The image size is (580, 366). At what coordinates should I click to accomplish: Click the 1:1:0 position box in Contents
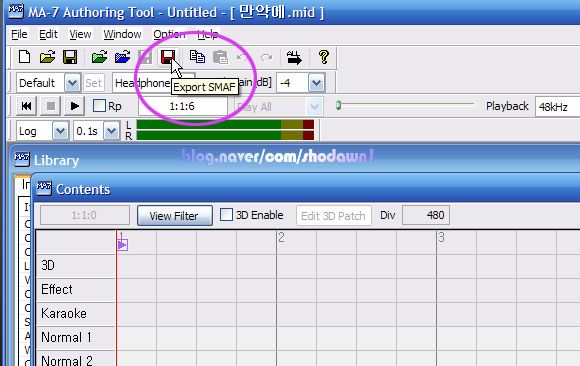tap(85, 215)
